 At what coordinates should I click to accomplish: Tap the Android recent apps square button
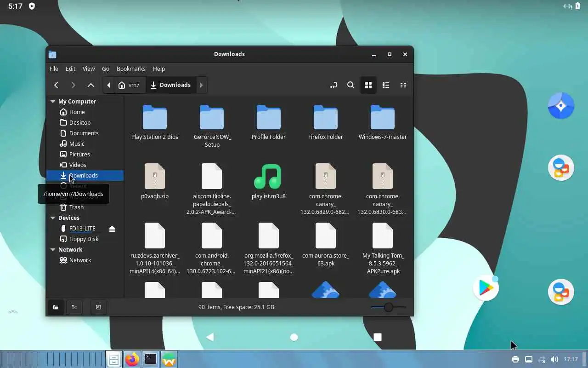(378, 337)
